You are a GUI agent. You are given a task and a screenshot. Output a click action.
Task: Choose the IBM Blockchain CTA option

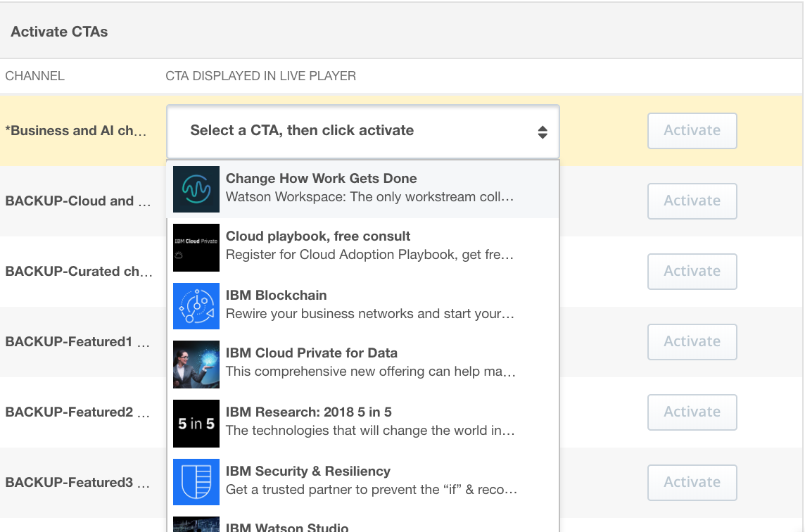pyautogui.click(x=362, y=306)
